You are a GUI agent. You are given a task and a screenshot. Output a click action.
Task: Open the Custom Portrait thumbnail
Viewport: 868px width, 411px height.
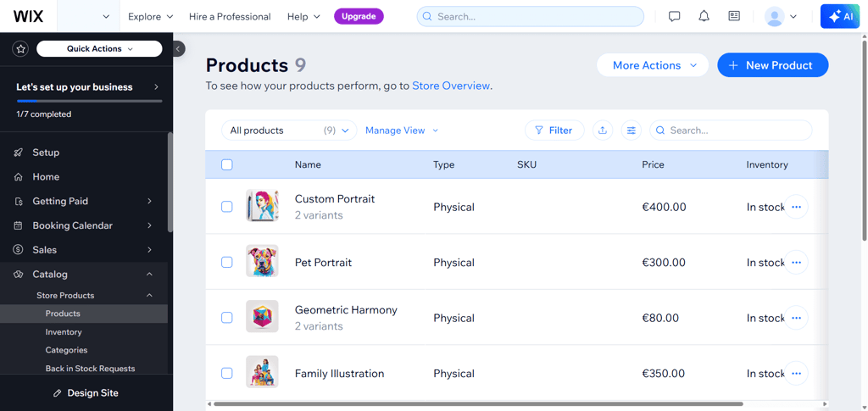pos(263,206)
